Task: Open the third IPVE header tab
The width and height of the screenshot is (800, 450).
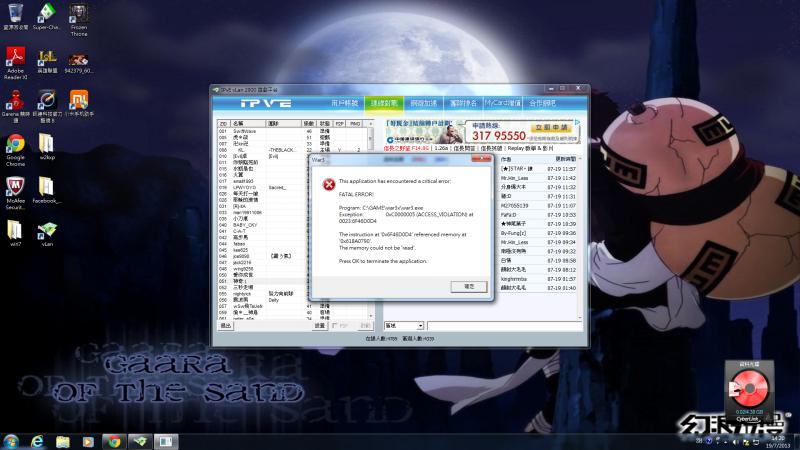Action: (423, 103)
